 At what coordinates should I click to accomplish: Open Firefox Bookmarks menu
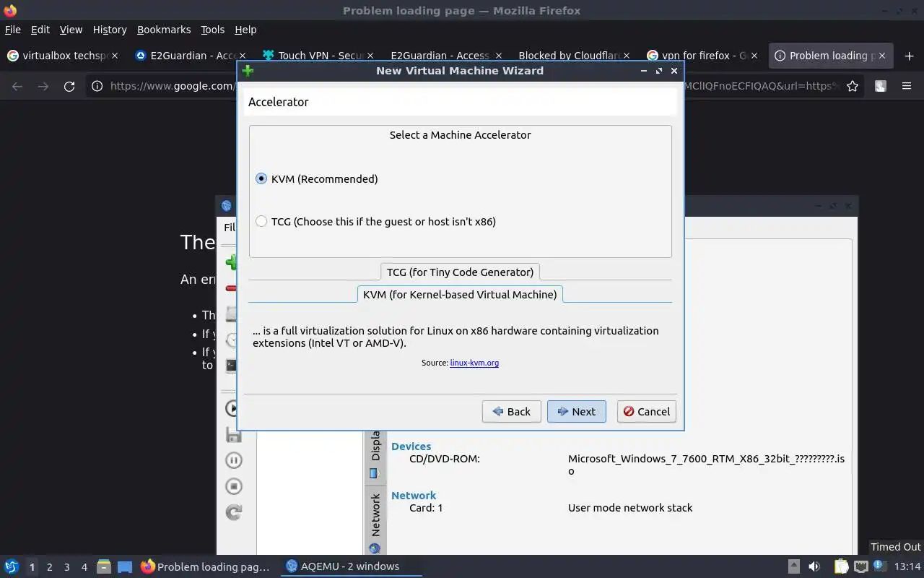coord(164,30)
